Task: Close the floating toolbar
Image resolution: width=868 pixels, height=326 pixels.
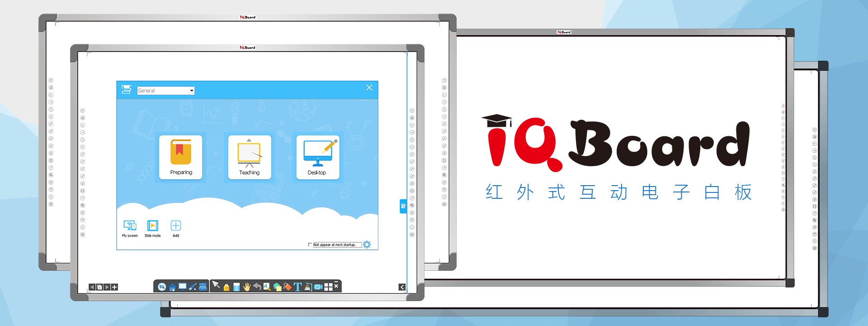Action: click(x=336, y=286)
